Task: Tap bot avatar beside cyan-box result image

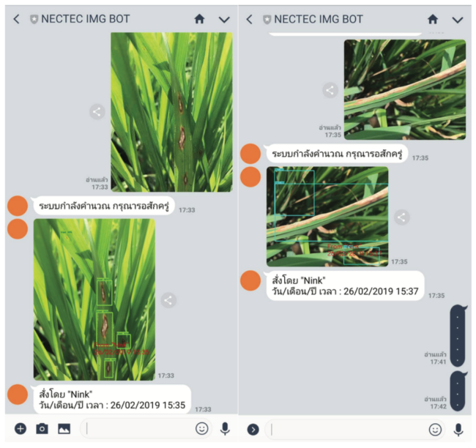Action: 250,176
